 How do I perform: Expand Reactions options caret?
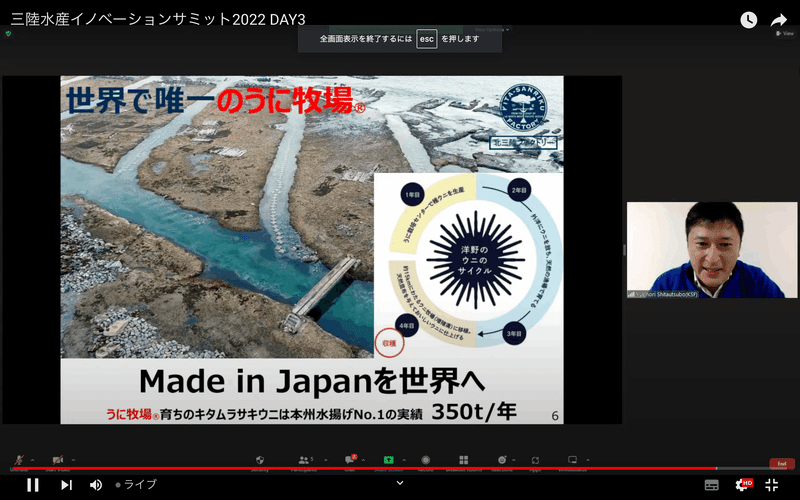[x=514, y=460]
